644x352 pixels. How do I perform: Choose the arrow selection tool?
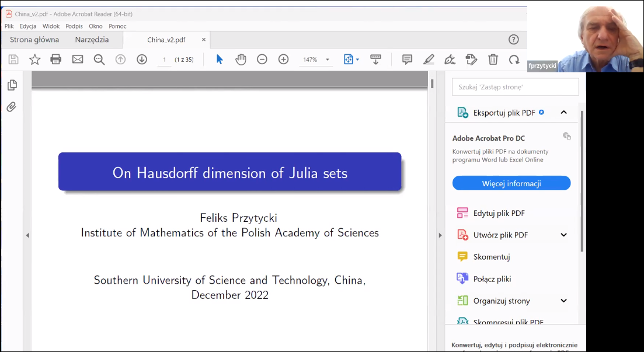[x=220, y=59]
